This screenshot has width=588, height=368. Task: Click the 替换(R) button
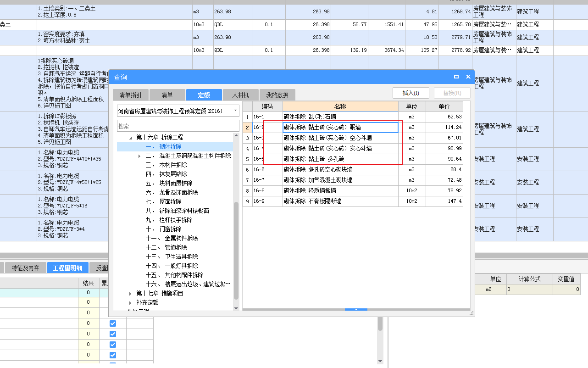point(452,93)
